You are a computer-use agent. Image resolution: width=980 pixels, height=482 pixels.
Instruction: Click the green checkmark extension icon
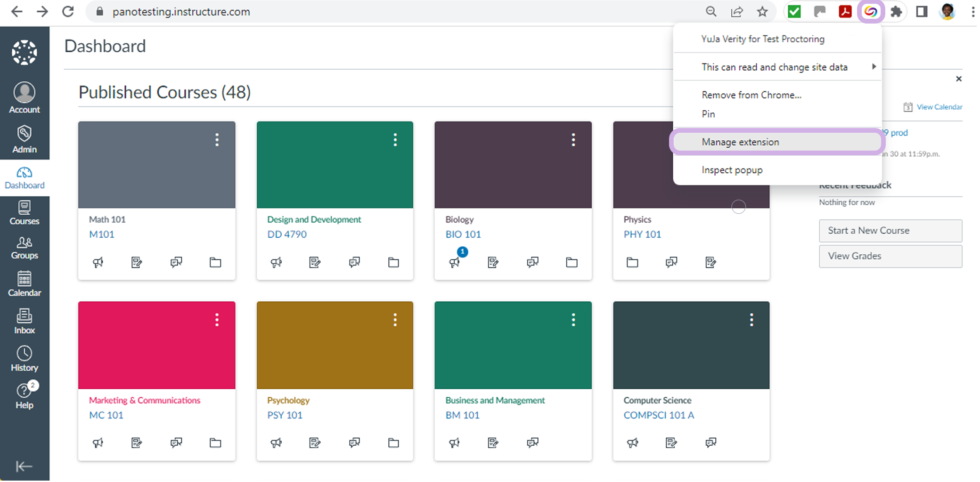(794, 12)
